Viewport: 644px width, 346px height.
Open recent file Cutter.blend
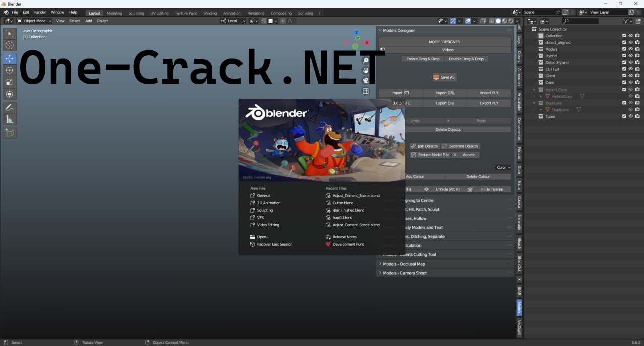pyautogui.click(x=343, y=203)
